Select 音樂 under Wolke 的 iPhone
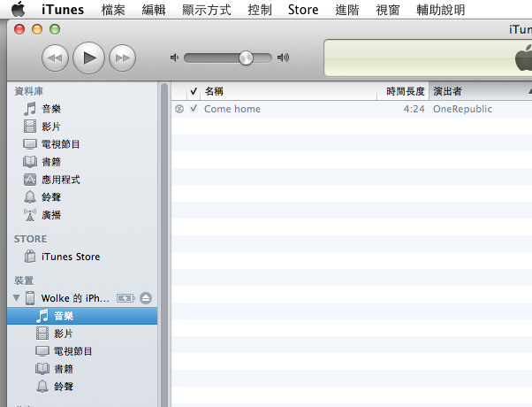This screenshot has width=532, height=407. [82, 316]
